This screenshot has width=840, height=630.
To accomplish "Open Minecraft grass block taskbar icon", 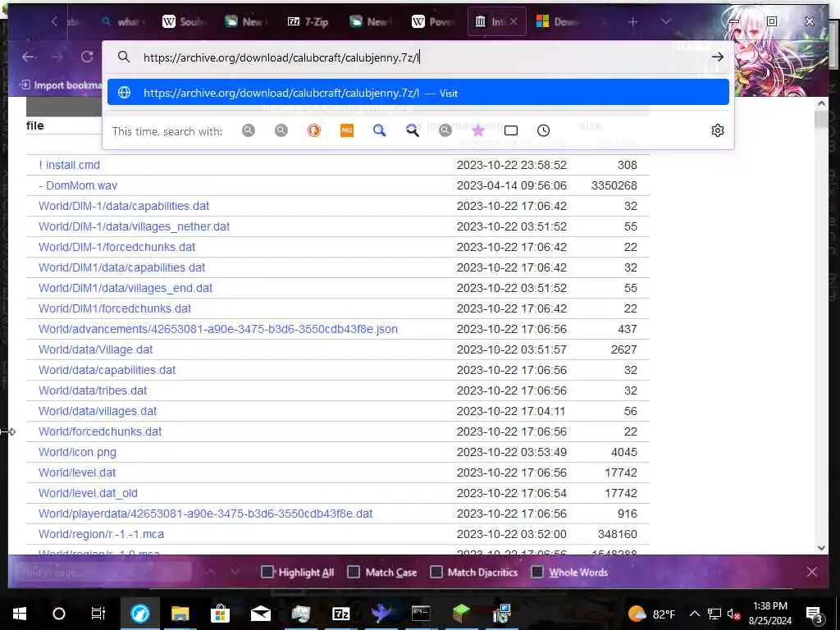I will click(461, 614).
